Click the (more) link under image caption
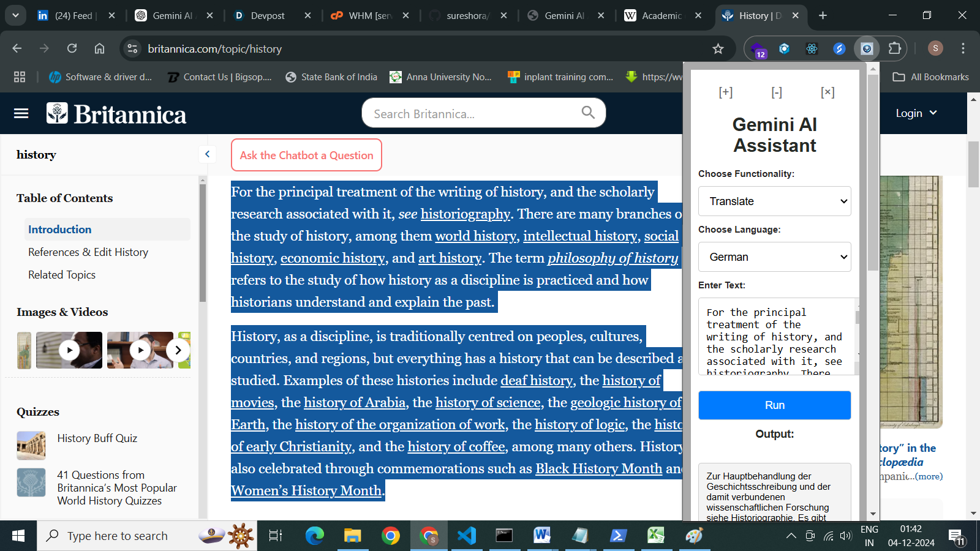This screenshot has height=551, width=980. 929,476
